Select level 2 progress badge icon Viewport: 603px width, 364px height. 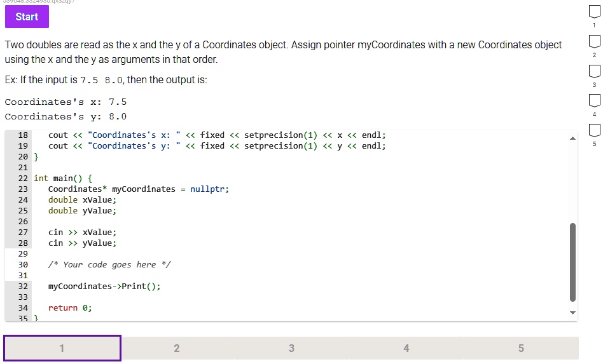click(595, 41)
